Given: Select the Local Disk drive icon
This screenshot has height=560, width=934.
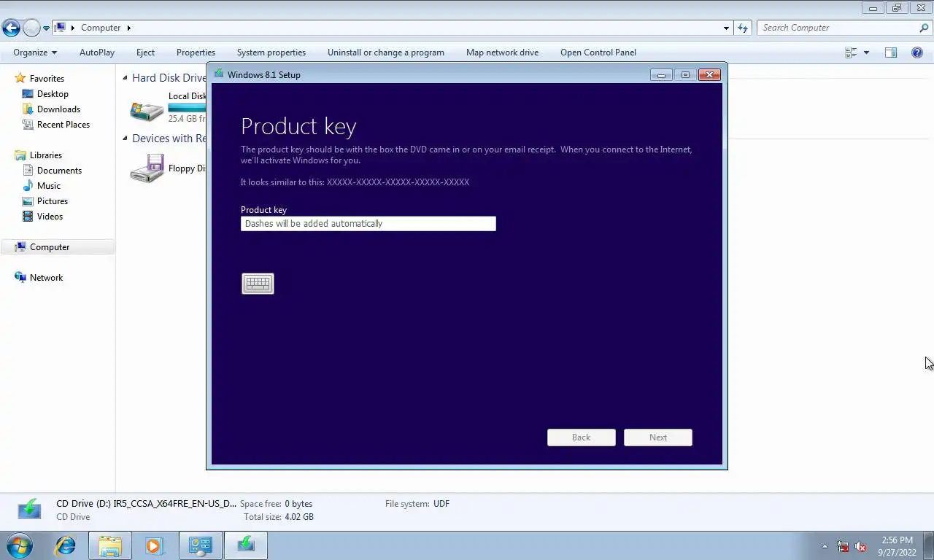Looking at the screenshot, I should 147,109.
